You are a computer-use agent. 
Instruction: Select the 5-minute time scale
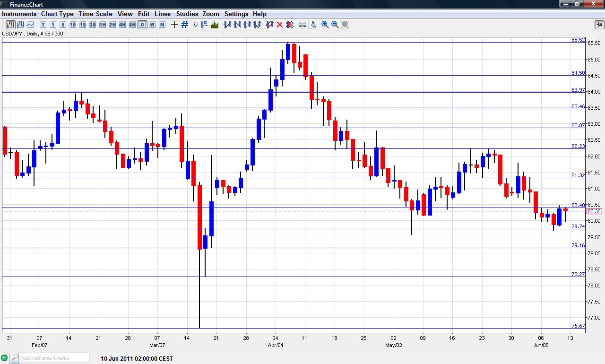tap(63, 25)
